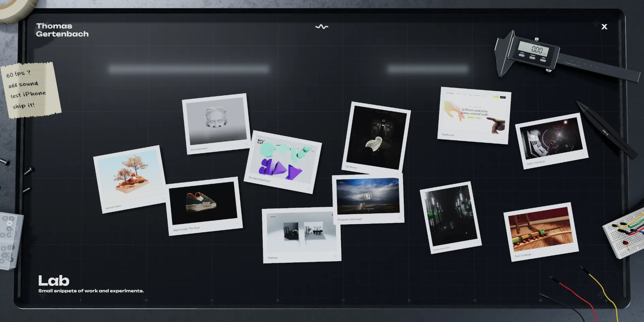Image resolution: width=644 pixels, height=322 pixels.
Task: Open the Isometric Brick tree polaroid
Action: [x=130, y=179]
